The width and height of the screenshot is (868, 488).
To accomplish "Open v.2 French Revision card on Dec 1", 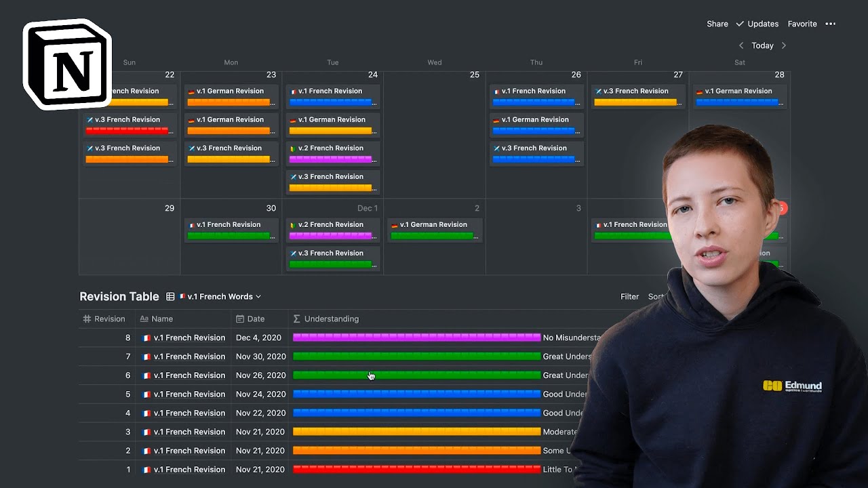I will (x=333, y=230).
